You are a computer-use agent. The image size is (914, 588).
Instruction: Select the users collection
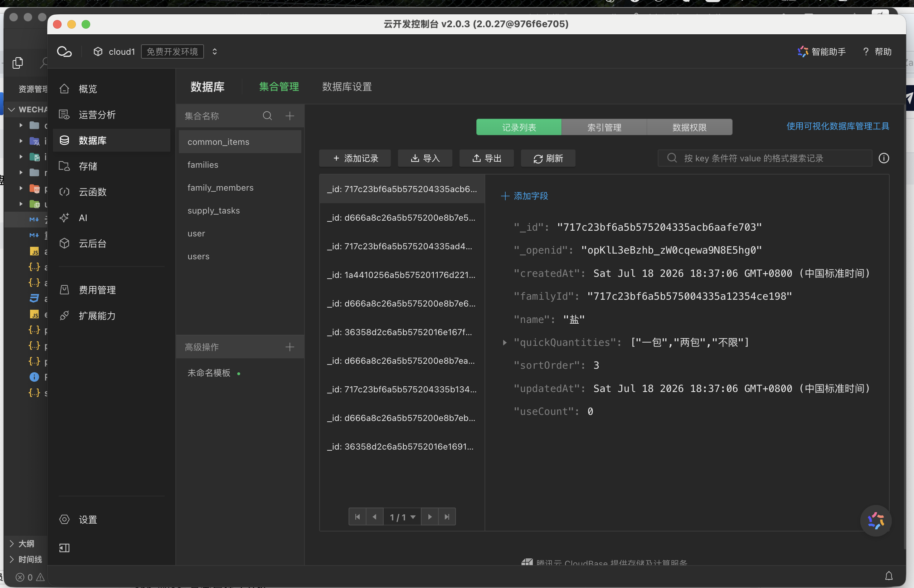(240, 256)
